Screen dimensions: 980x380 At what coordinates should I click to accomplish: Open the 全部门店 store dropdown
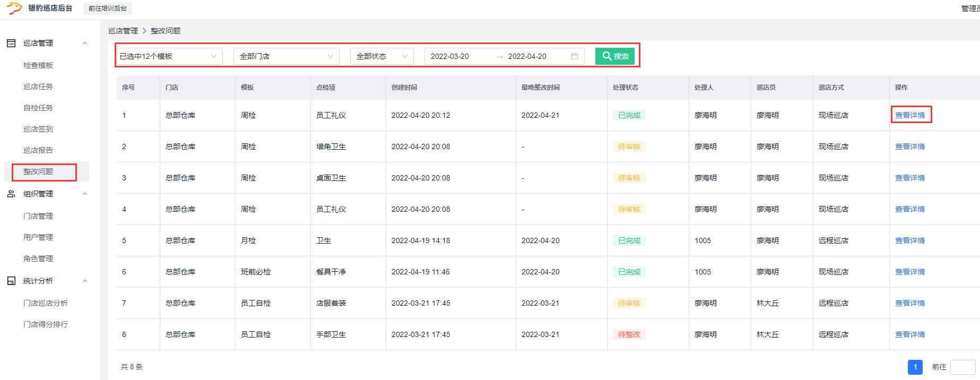tap(286, 56)
